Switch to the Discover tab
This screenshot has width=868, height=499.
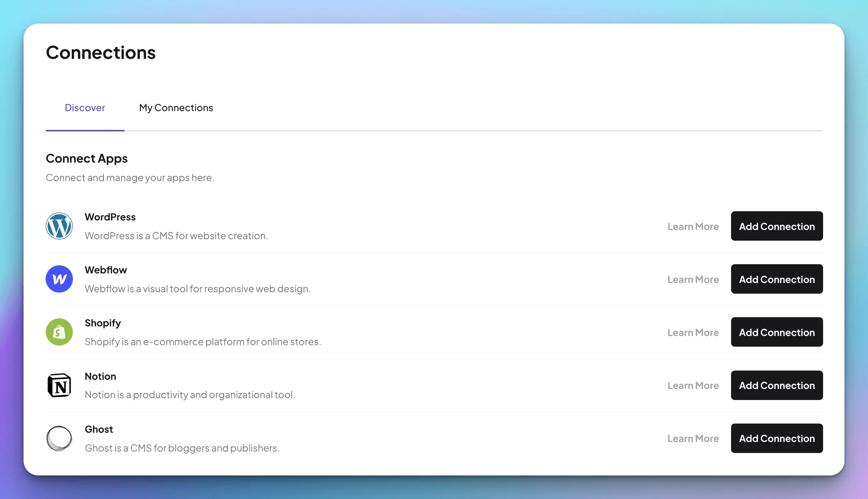point(85,108)
